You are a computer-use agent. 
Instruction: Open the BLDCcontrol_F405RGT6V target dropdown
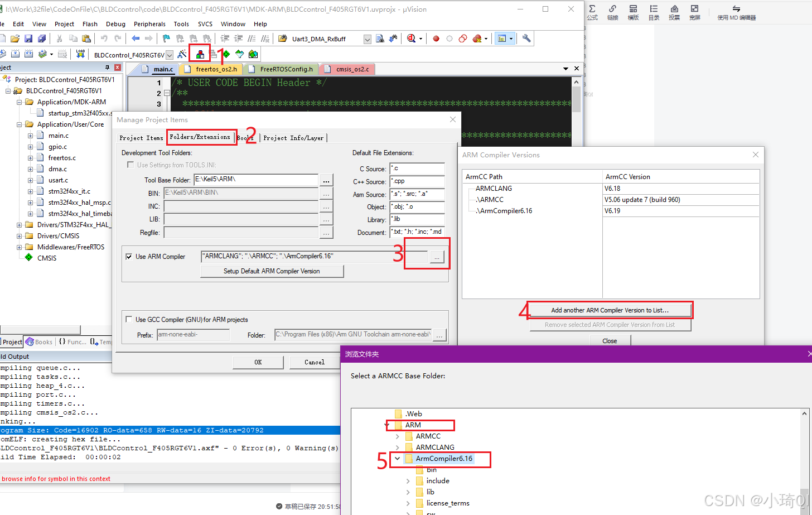(170, 55)
